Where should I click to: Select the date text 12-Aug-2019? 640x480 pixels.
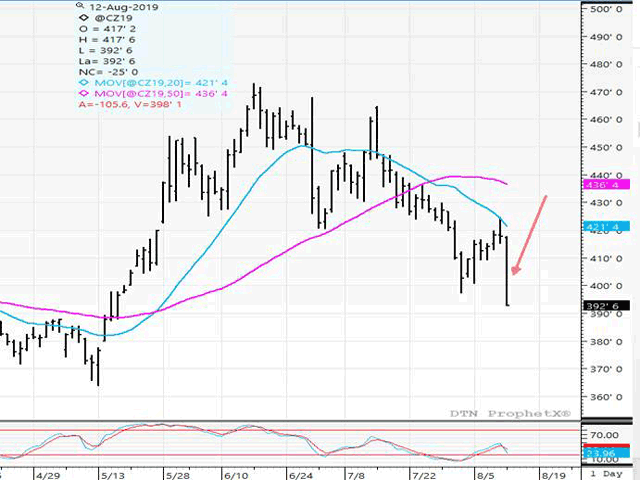pyautogui.click(x=124, y=7)
